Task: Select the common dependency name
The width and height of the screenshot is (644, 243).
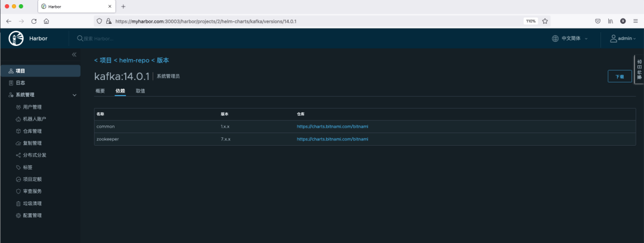Action: tap(106, 127)
